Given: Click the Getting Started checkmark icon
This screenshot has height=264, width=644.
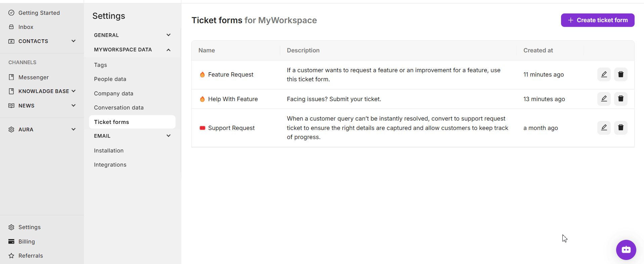Looking at the screenshot, I should point(11,13).
